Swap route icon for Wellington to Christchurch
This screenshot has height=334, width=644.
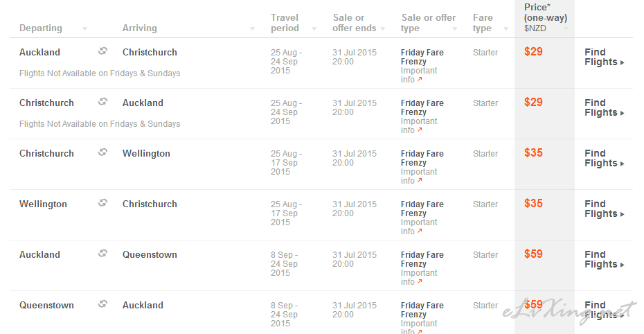[102, 203]
